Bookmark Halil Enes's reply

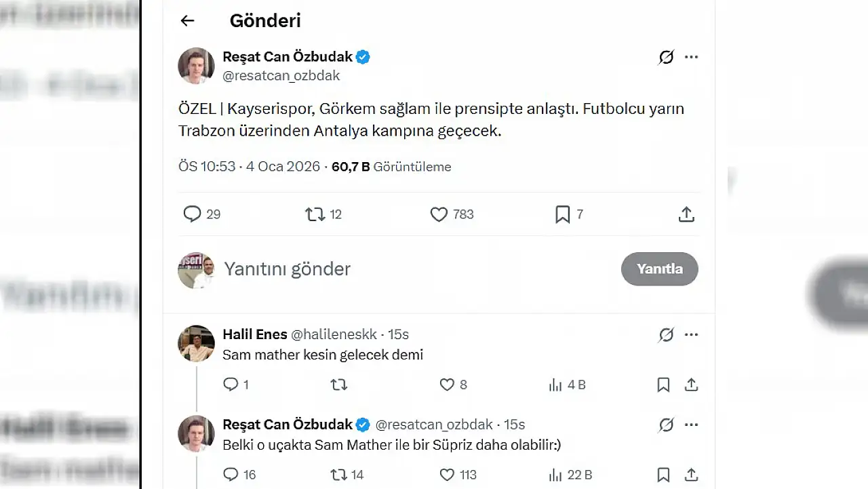[663, 385]
